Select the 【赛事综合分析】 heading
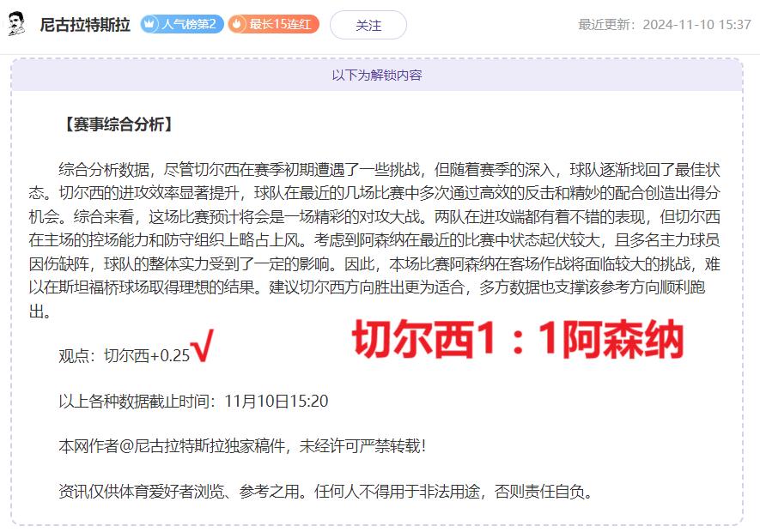 click(x=119, y=124)
